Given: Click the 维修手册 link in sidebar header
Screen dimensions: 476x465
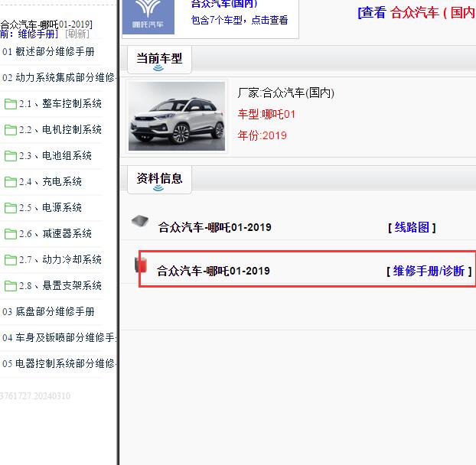Looking at the screenshot, I should (37, 34).
